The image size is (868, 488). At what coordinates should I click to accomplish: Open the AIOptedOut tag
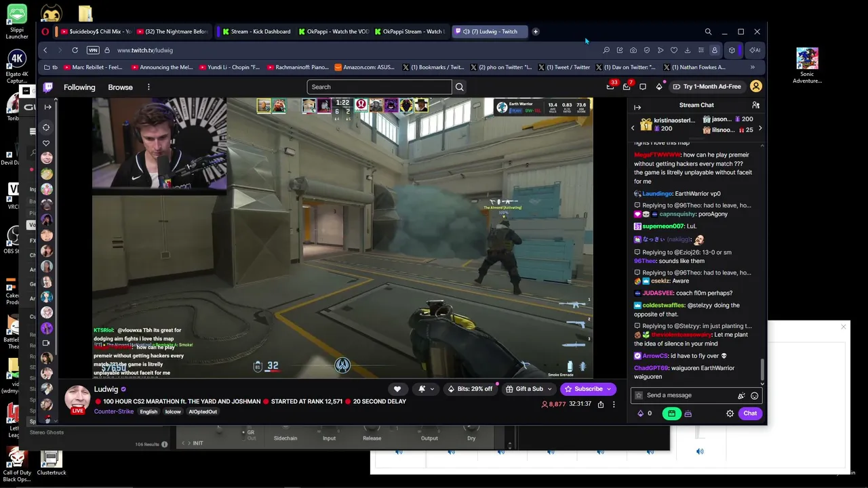click(203, 411)
